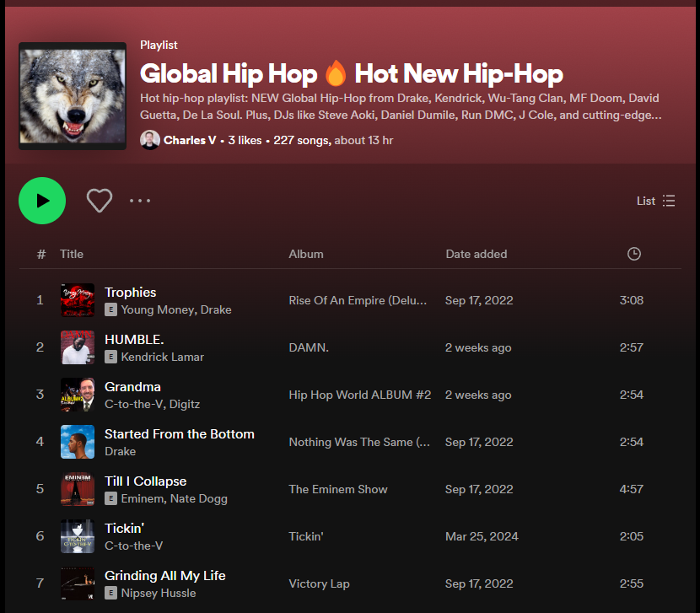The height and width of the screenshot is (613, 700).
Task: Click the Explicit badge next to HUMBLE.
Action: (110, 358)
